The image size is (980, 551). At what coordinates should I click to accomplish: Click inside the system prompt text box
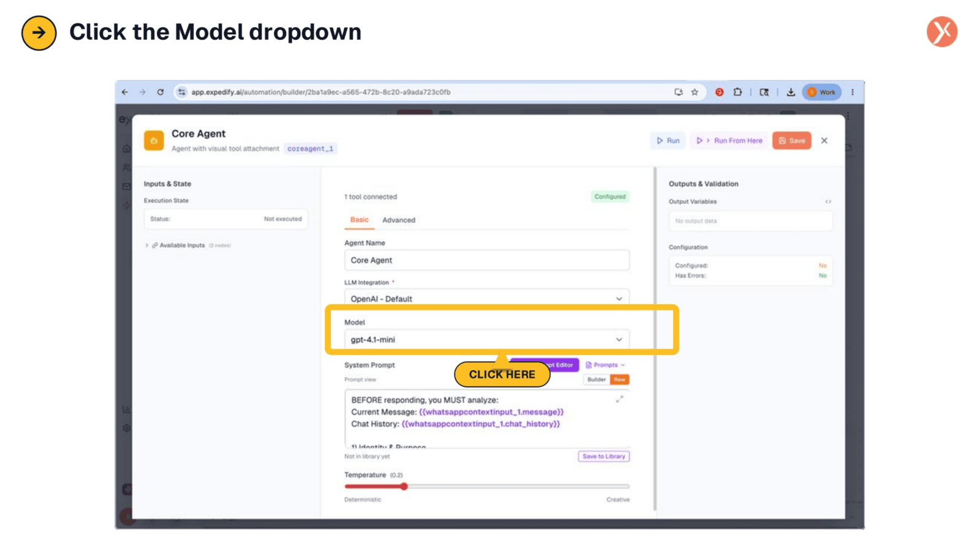pyautogui.click(x=487, y=419)
